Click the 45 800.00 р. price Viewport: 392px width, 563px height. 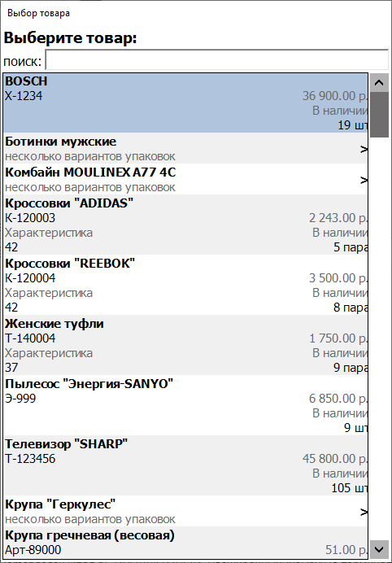tap(334, 459)
